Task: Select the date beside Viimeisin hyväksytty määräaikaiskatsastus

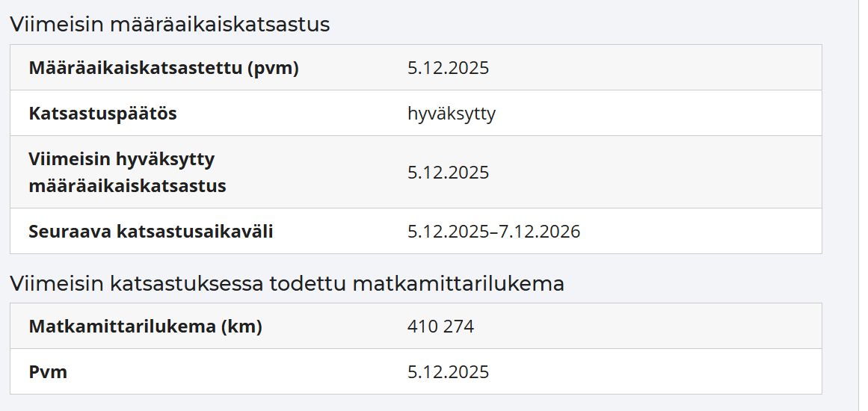Action: tap(449, 173)
